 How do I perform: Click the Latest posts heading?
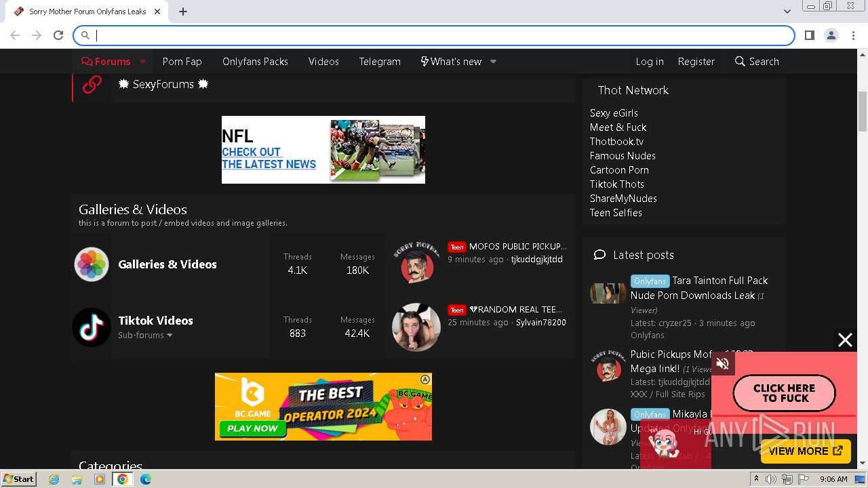pyautogui.click(x=644, y=255)
